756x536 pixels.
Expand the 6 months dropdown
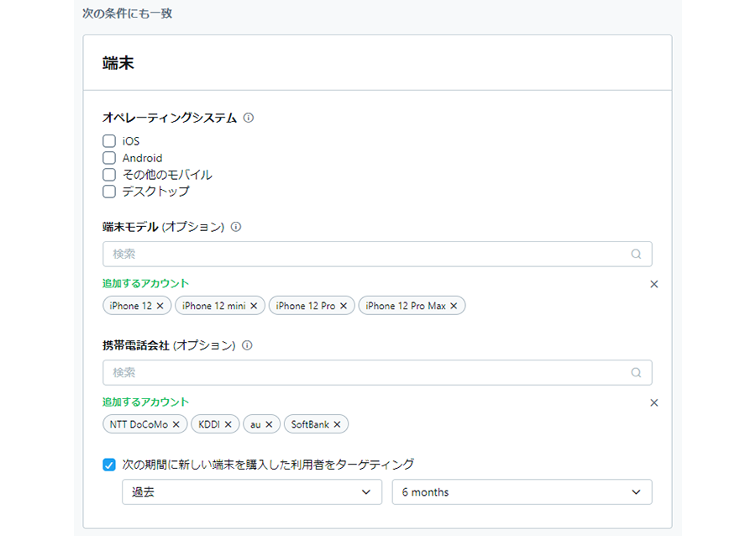coord(522,491)
